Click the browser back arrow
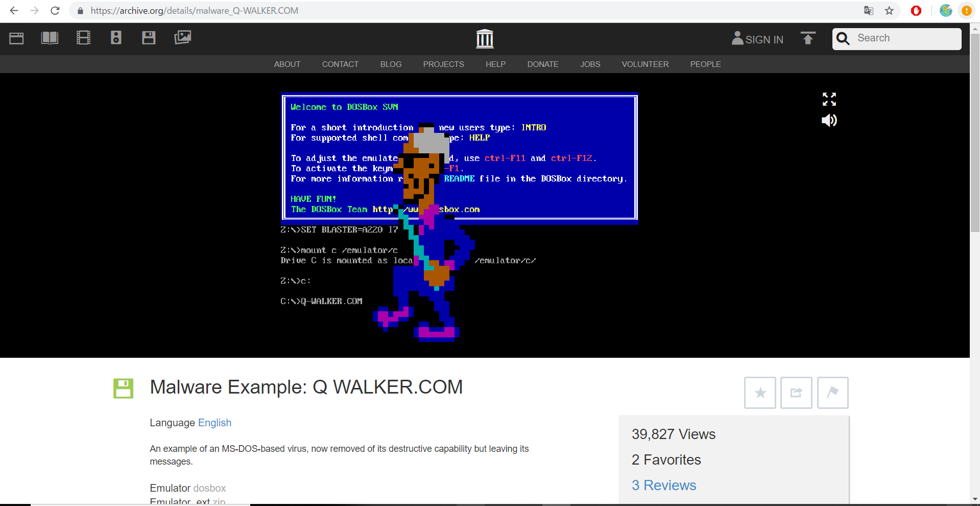Image resolution: width=980 pixels, height=506 pixels. (14, 11)
